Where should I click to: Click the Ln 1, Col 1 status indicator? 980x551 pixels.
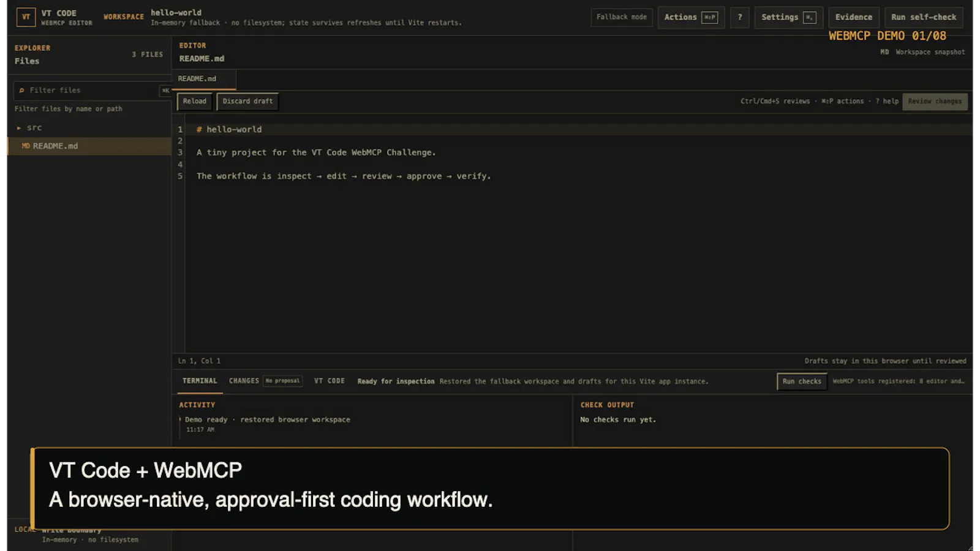click(x=200, y=361)
